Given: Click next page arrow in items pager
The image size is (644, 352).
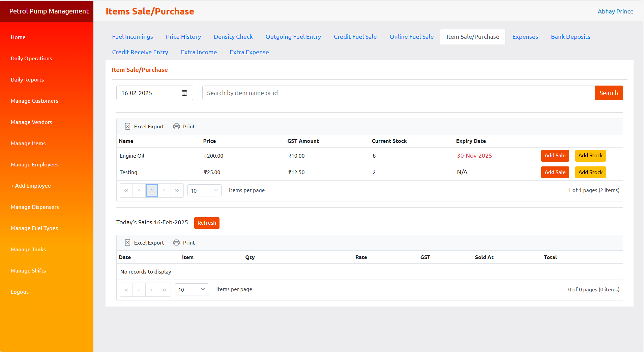Looking at the screenshot, I should tap(164, 191).
